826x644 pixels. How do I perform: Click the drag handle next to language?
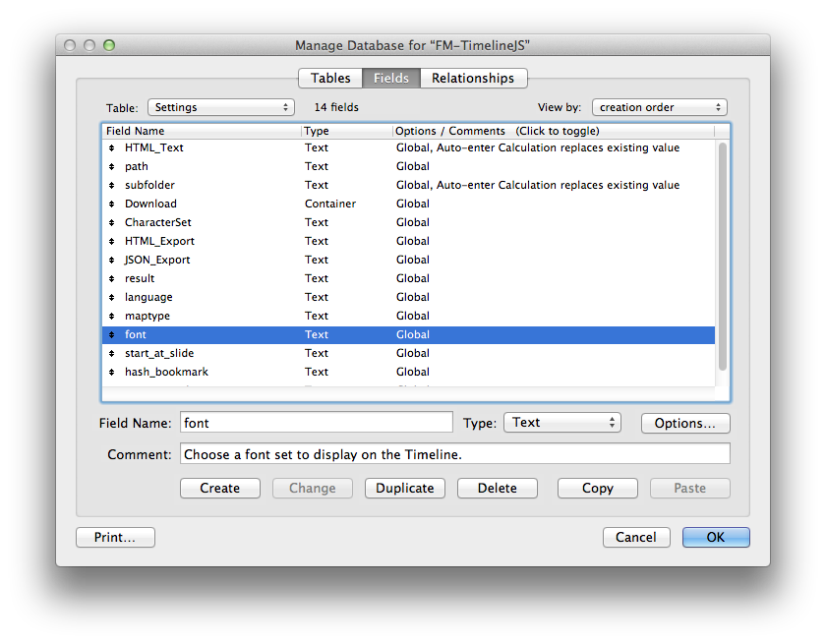click(x=112, y=298)
